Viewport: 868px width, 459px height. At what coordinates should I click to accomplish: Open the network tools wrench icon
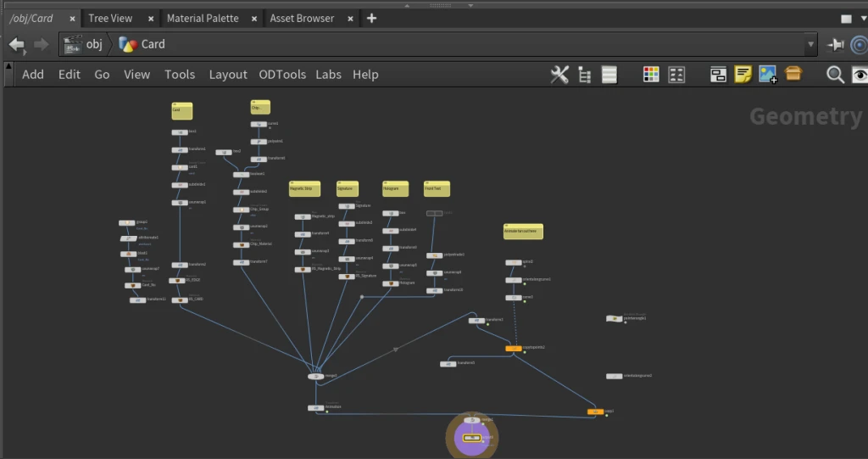[x=559, y=75]
